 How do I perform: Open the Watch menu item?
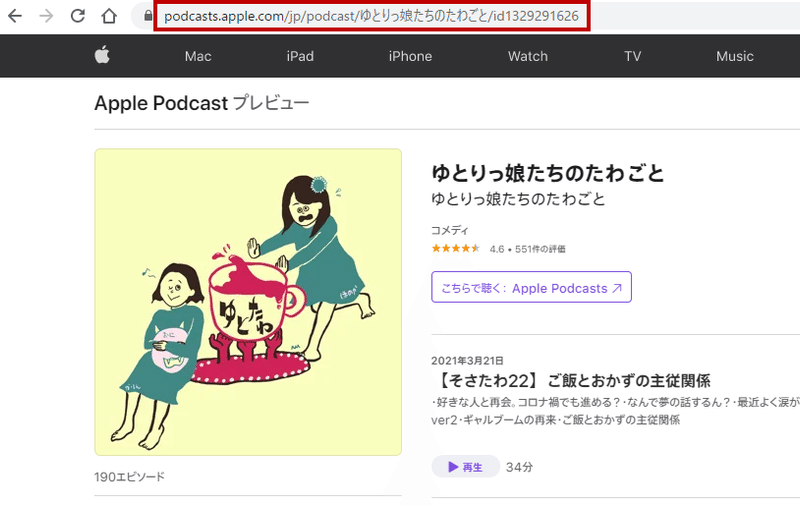[528, 56]
